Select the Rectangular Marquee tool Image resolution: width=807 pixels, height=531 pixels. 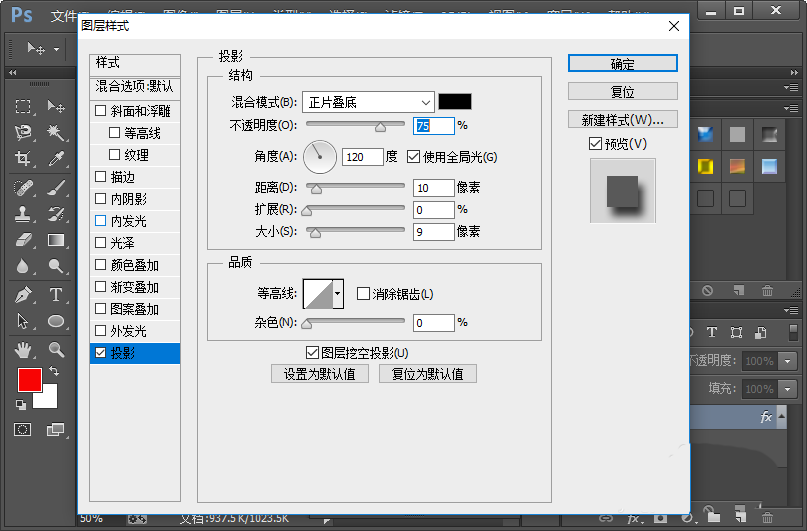tap(23, 107)
